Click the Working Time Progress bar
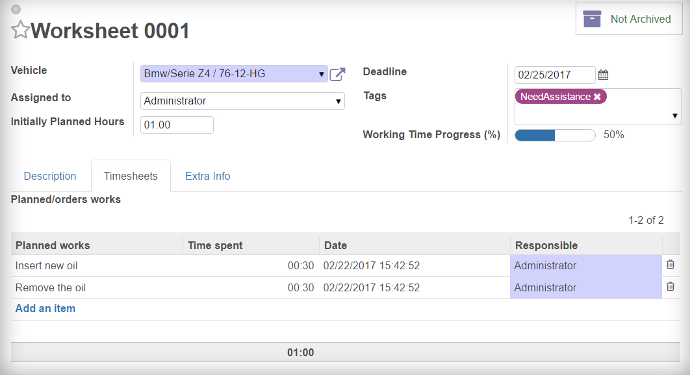This screenshot has height=375, width=690. (555, 135)
